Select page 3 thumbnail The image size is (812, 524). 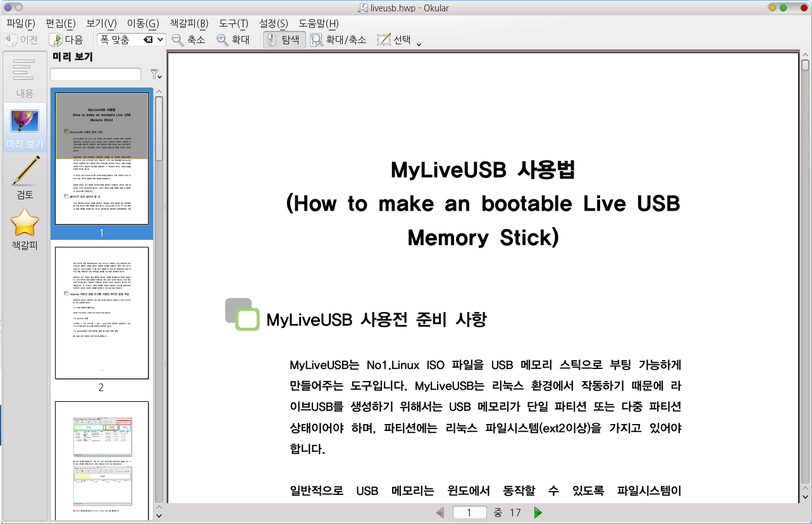(x=102, y=460)
